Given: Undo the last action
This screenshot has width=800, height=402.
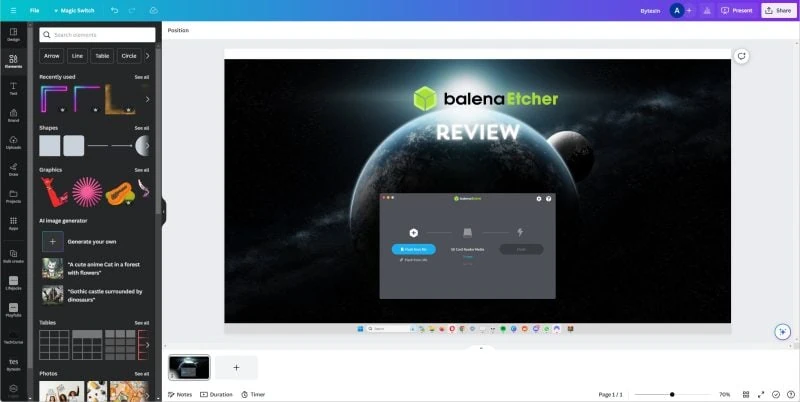Looking at the screenshot, I should point(114,11).
